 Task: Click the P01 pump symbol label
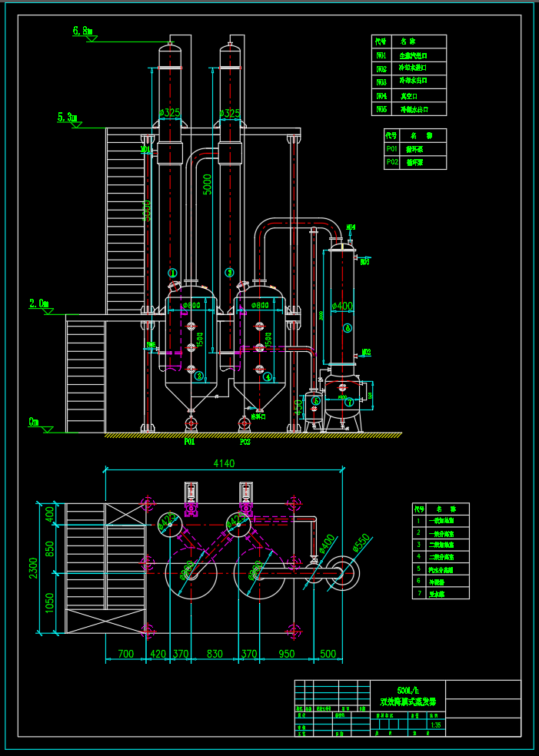tap(189, 442)
